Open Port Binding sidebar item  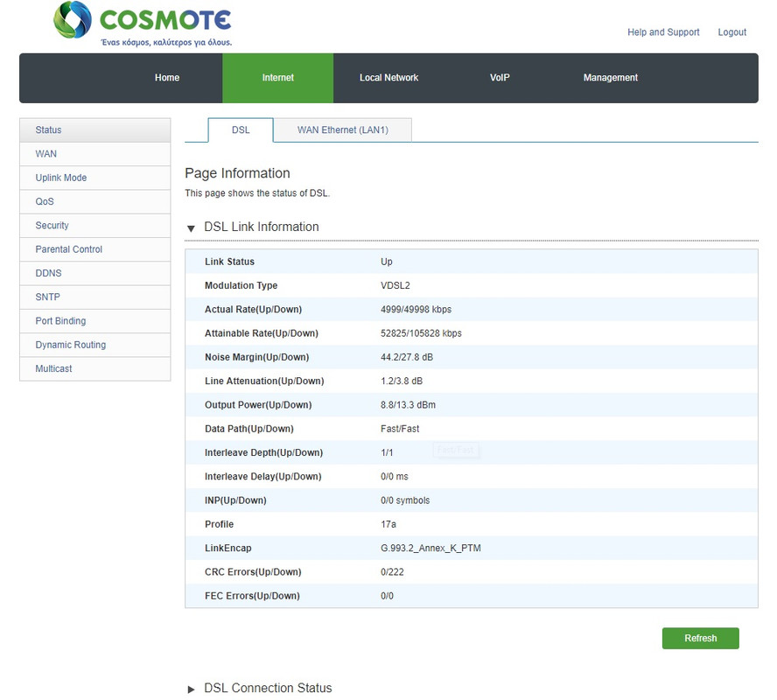(95, 321)
